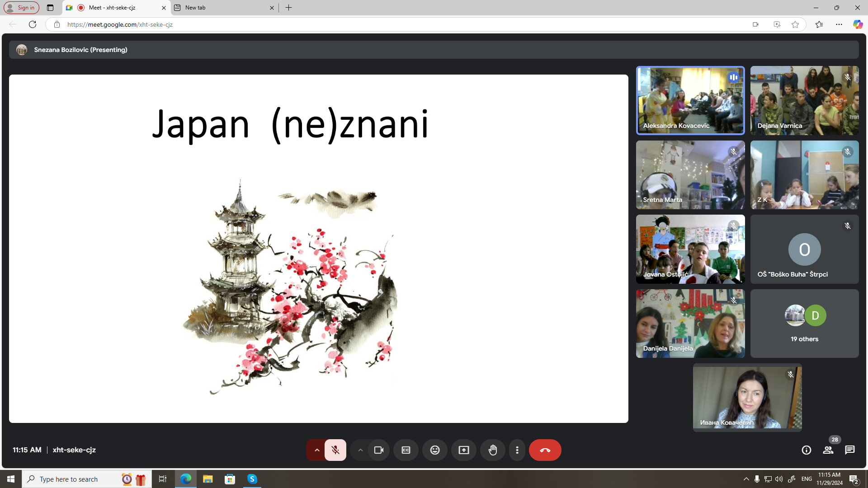Select Z K participant video tile
The width and height of the screenshot is (868, 488).
[x=805, y=175]
